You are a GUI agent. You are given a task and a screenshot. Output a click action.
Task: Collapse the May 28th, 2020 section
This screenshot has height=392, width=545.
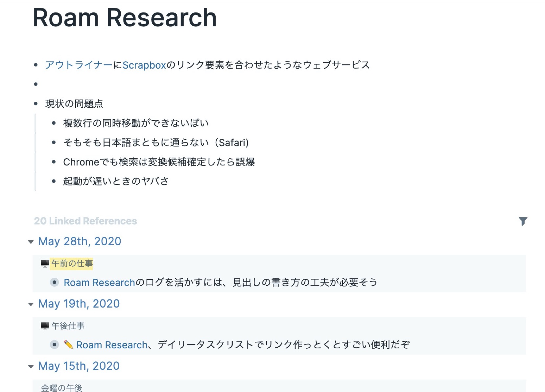pyautogui.click(x=31, y=242)
